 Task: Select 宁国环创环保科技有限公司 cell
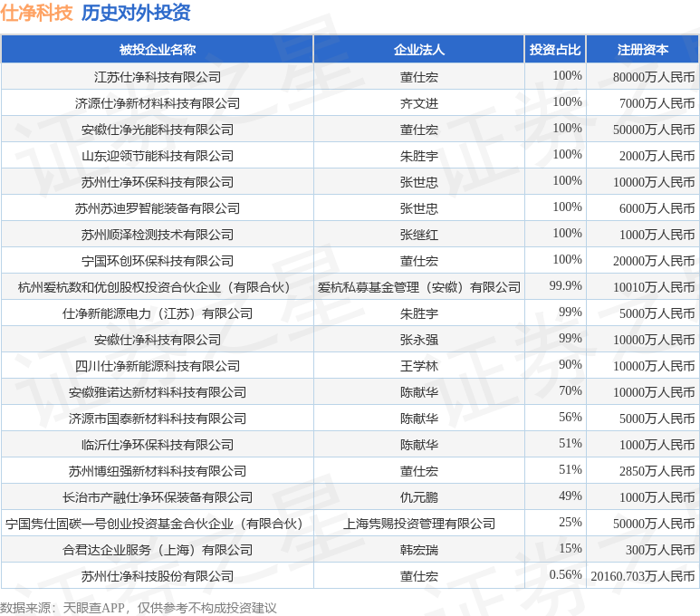(x=158, y=261)
